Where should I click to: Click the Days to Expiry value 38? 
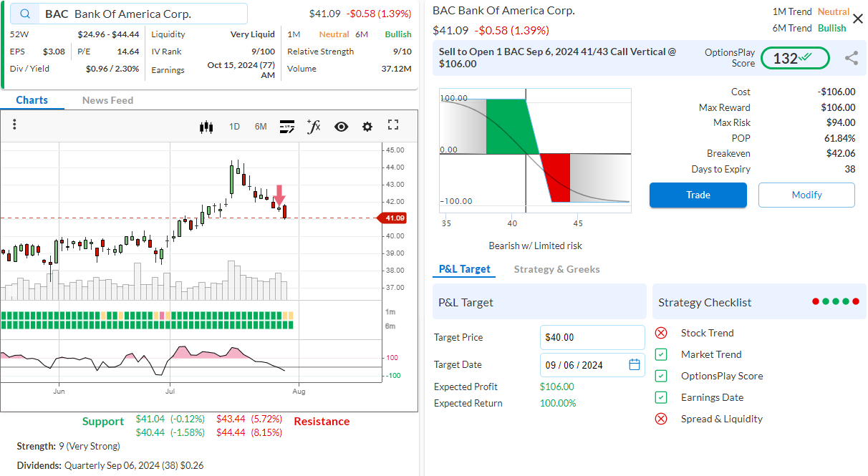850,169
